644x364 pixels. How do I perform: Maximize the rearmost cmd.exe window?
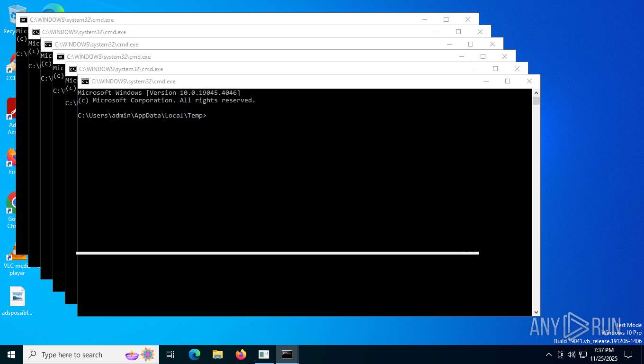tap(446, 20)
